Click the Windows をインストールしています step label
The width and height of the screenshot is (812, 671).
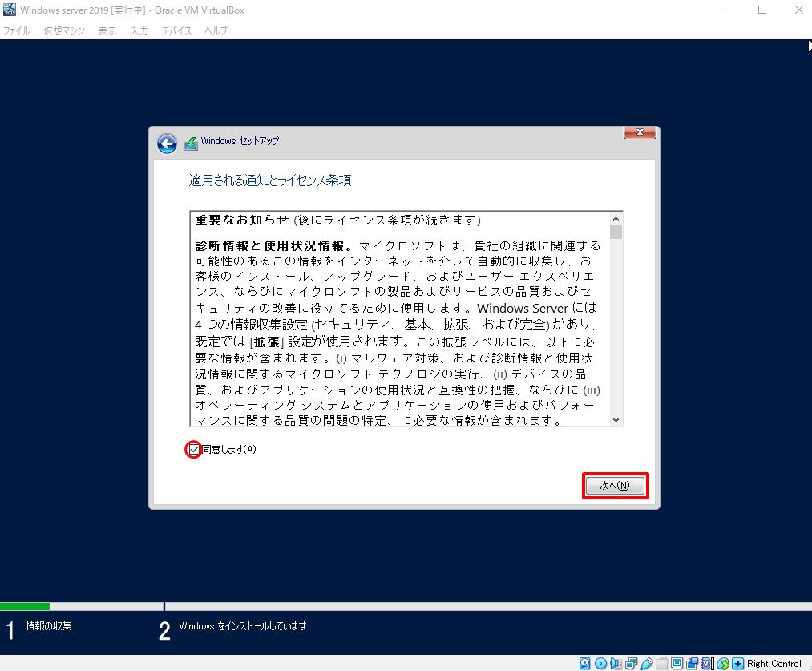point(242,626)
